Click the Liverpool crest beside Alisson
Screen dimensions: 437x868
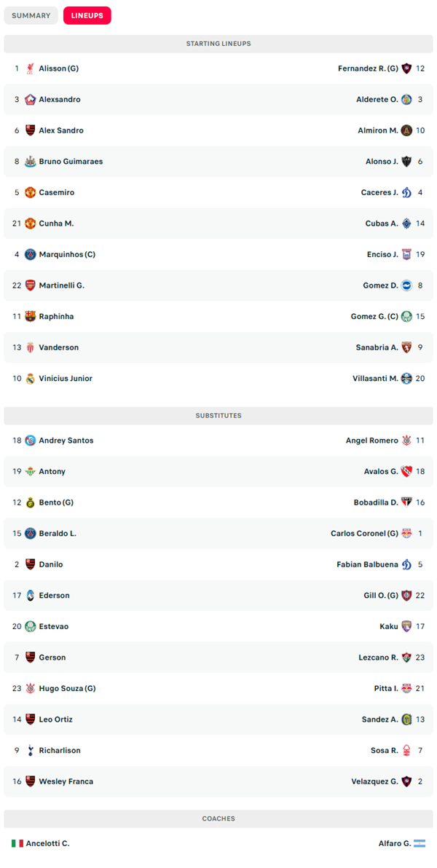tap(31, 68)
